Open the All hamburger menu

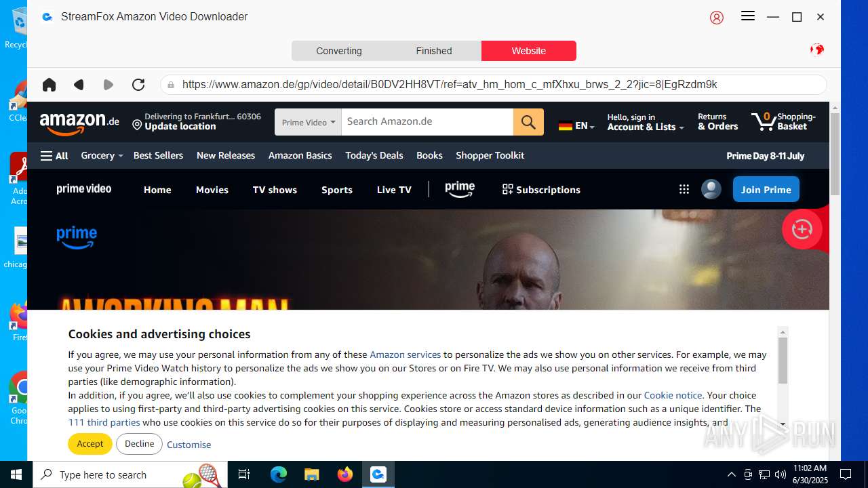tap(54, 156)
